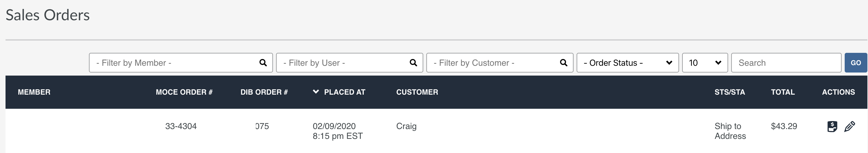The image size is (868, 153).
Task: Focus the Search text field
Action: click(786, 62)
